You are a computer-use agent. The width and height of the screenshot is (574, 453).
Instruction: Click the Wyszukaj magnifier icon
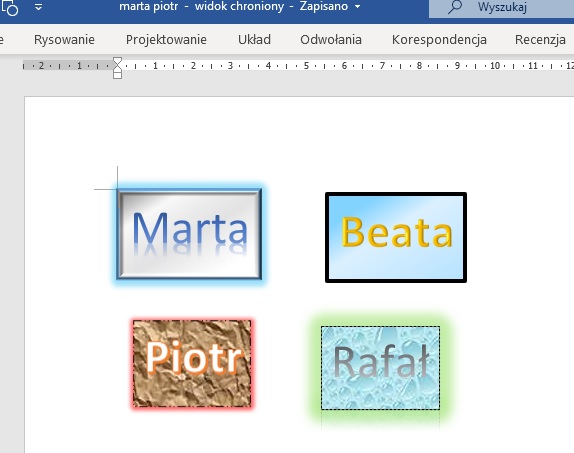[x=455, y=7]
